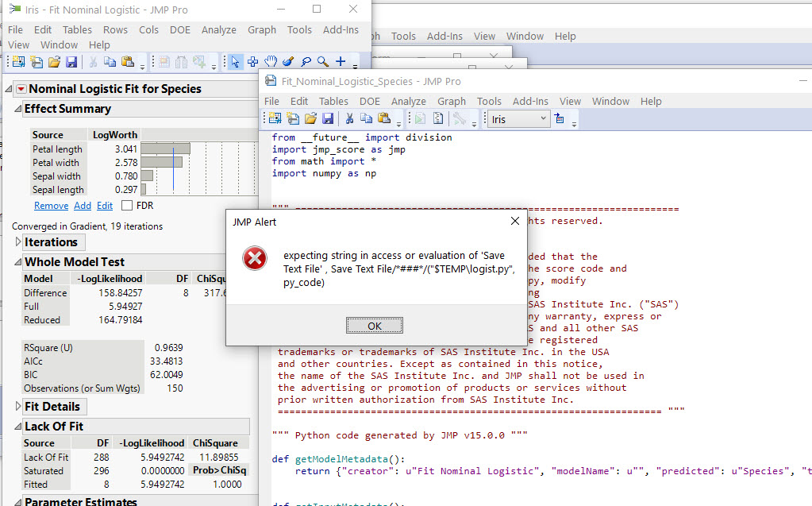Open Nominal Logistic Fit red triangle menu
Image resolution: width=812 pixels, height=506 pixels.
21,89
